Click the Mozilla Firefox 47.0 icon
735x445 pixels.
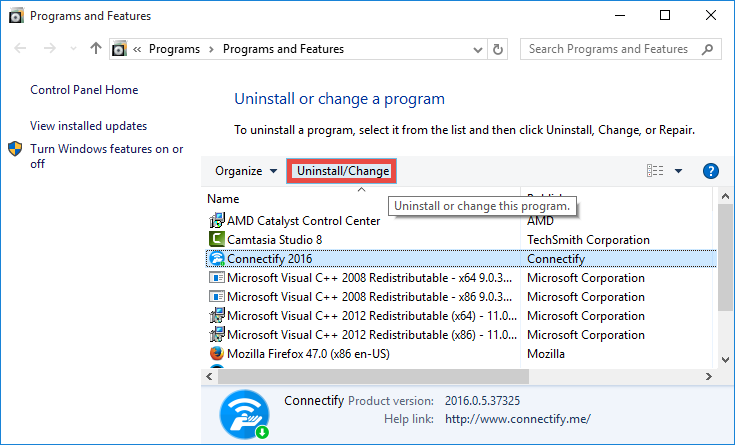(x=217, y=353)
